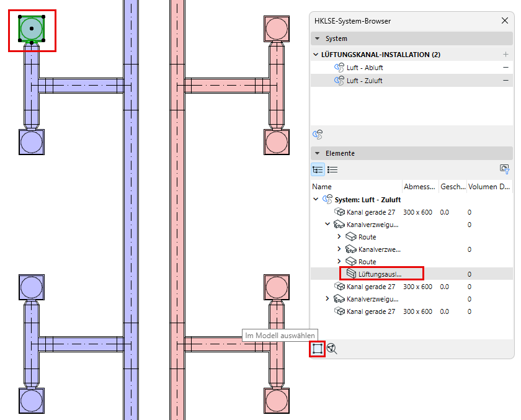Expand the nested Kanalverzwe... item
The width and height of the screenshot is (521, 420).
click(x=339, y=249)
